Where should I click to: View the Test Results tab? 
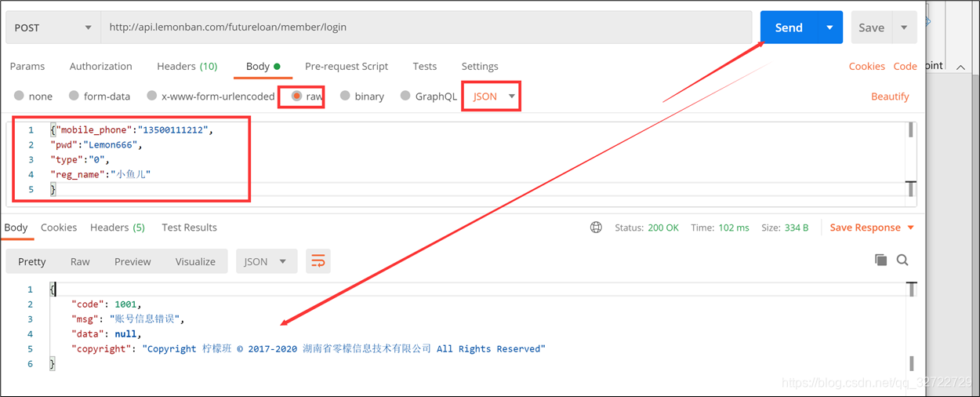(189, 228)
